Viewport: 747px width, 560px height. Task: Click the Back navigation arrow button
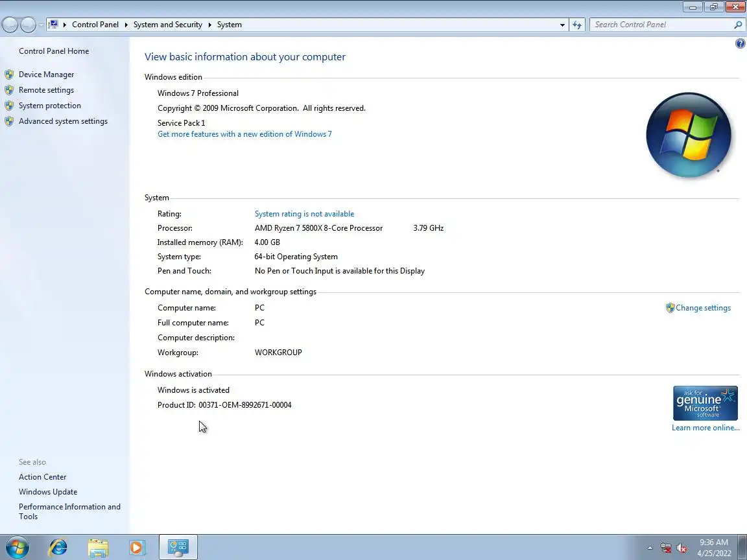coord(10,25)
